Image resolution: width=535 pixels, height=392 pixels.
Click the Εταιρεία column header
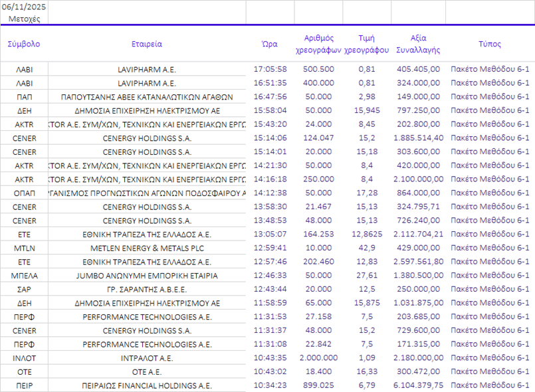(147, 44)
